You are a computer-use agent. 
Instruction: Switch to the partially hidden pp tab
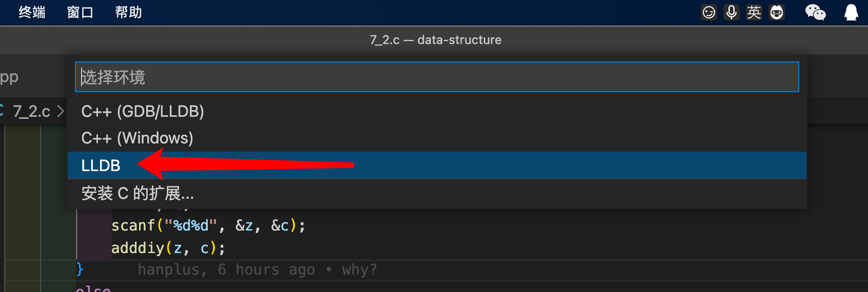[x=9, y=77]
